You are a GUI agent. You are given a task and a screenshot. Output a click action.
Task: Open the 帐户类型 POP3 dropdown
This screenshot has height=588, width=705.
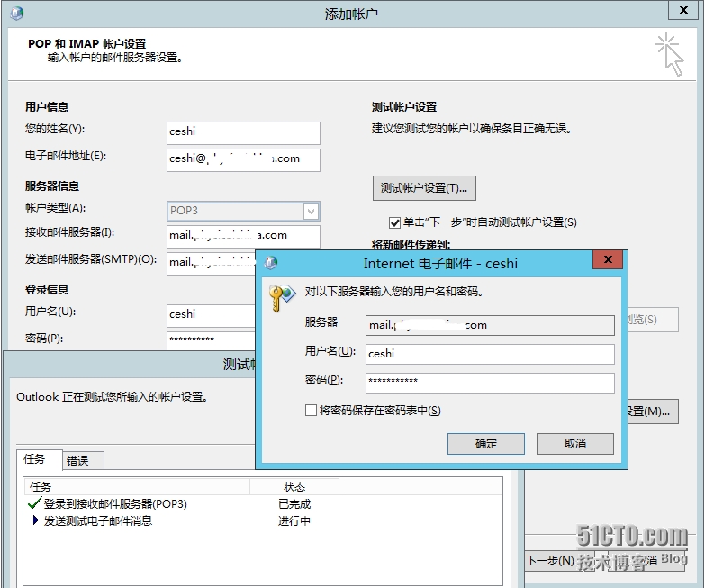(x=311, y=211)
